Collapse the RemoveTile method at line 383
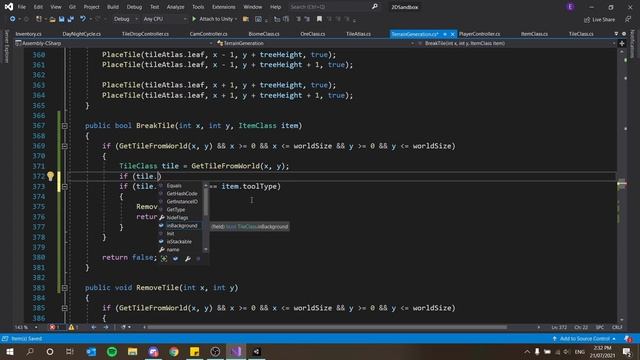 coord(64,288)
